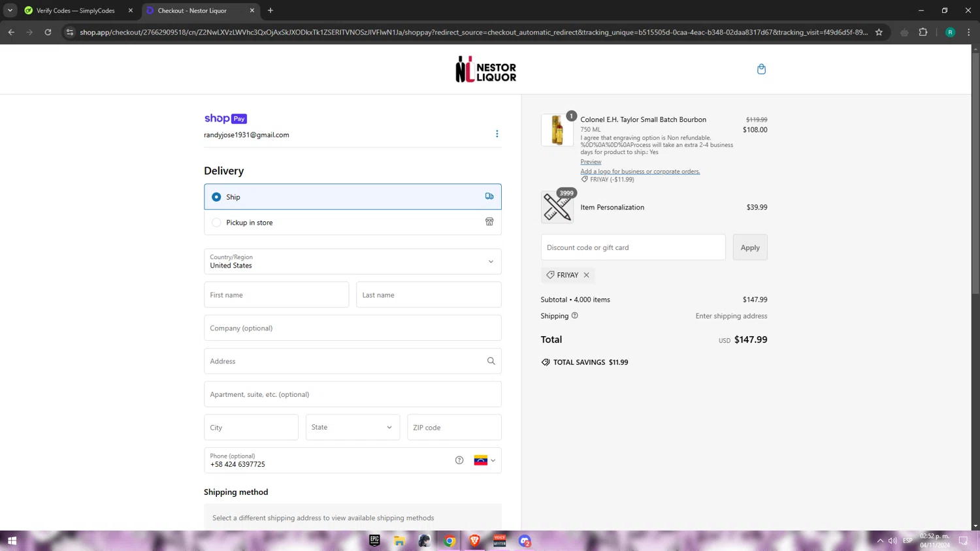Image resolution: width=980 pixels, height=551 pixels.
Task: Go back in browser history
Action: (11, 32)
